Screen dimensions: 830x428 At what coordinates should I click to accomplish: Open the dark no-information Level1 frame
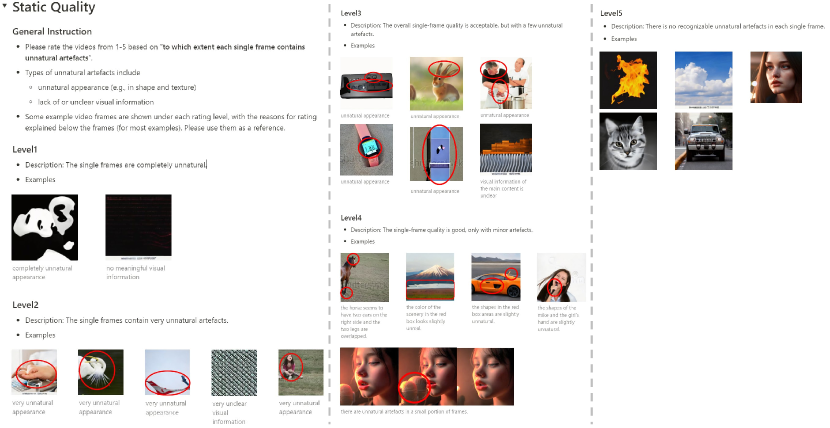[x=138, y=227]
